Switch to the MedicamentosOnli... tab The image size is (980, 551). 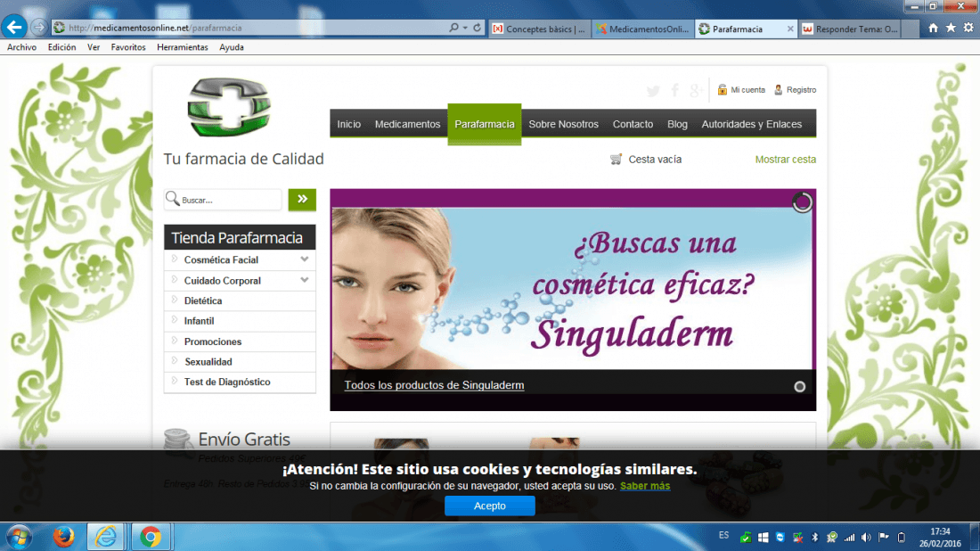[642, 29]
